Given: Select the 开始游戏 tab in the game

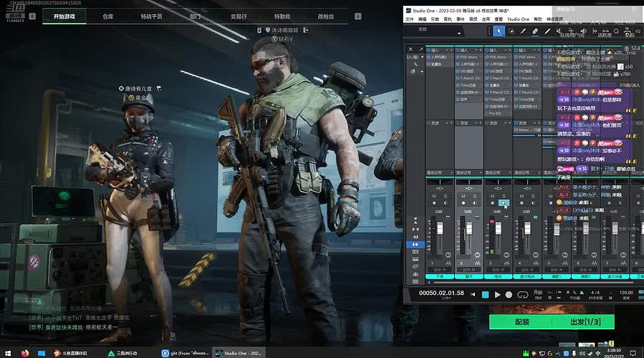Looking at the screenshot, I should (64, 16).
